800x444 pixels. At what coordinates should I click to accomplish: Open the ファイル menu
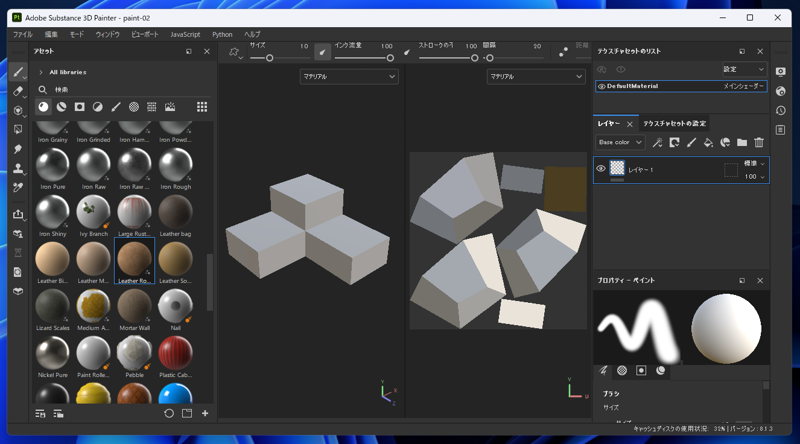click(x=22, y=34)
